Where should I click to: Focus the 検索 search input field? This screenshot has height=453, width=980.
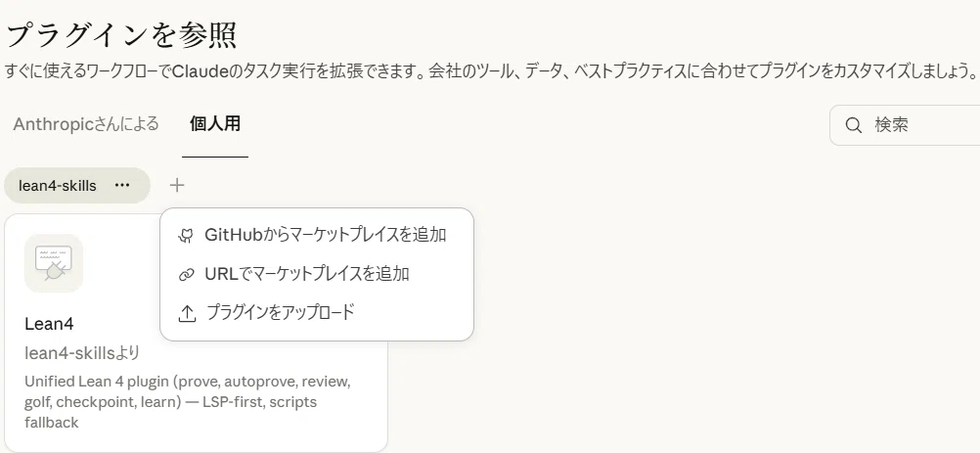(908, 125)
